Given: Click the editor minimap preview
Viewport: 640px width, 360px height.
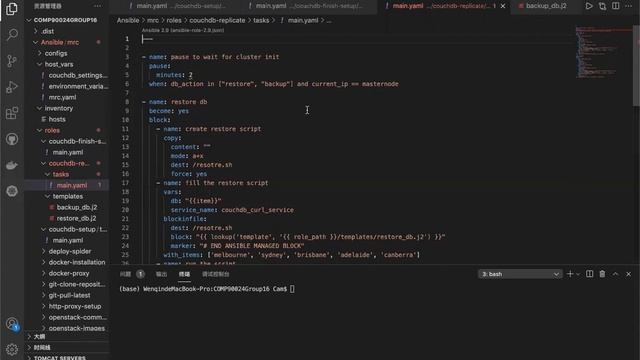Looking at the screenshot, I should point(603,52).
